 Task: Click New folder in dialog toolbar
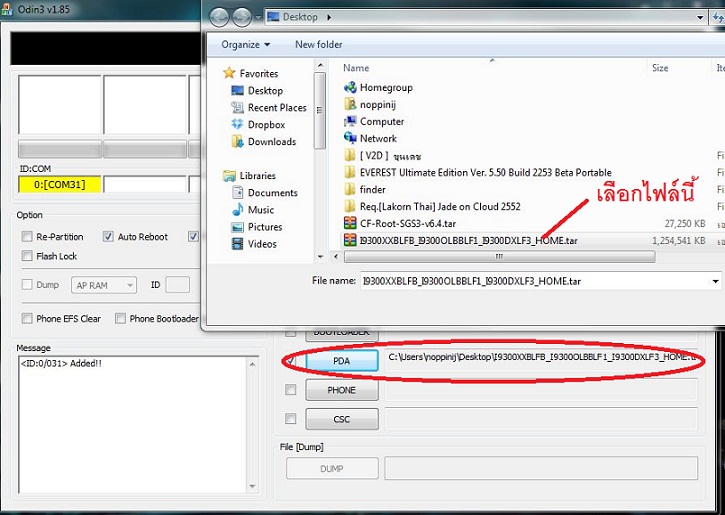point(319,44)
